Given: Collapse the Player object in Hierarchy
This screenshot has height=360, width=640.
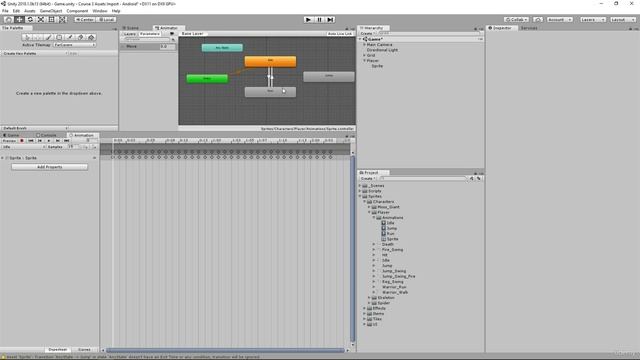Looking at the screenshot, I should tap(364, 61).
